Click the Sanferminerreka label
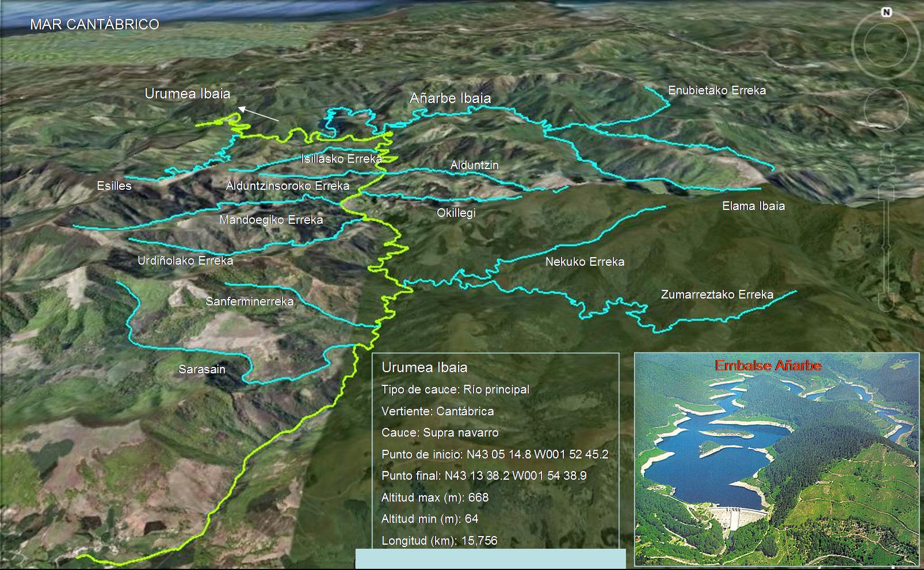 249,301
